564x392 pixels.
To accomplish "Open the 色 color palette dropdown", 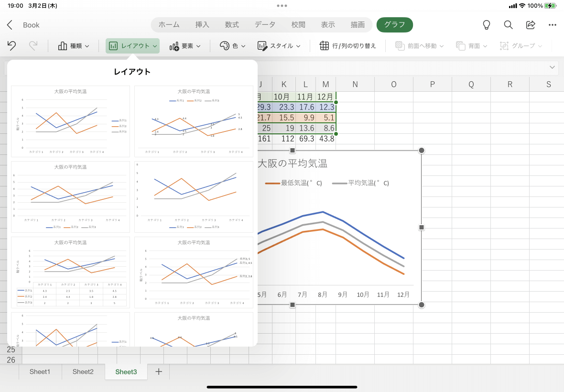I will tap(232, 46).
